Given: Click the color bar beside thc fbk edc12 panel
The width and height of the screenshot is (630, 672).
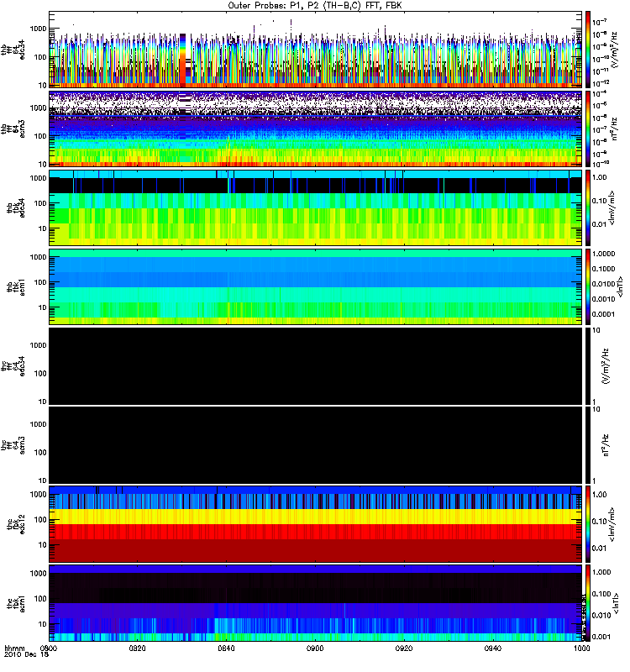Looking at the screenshot, I should point(588,523).
